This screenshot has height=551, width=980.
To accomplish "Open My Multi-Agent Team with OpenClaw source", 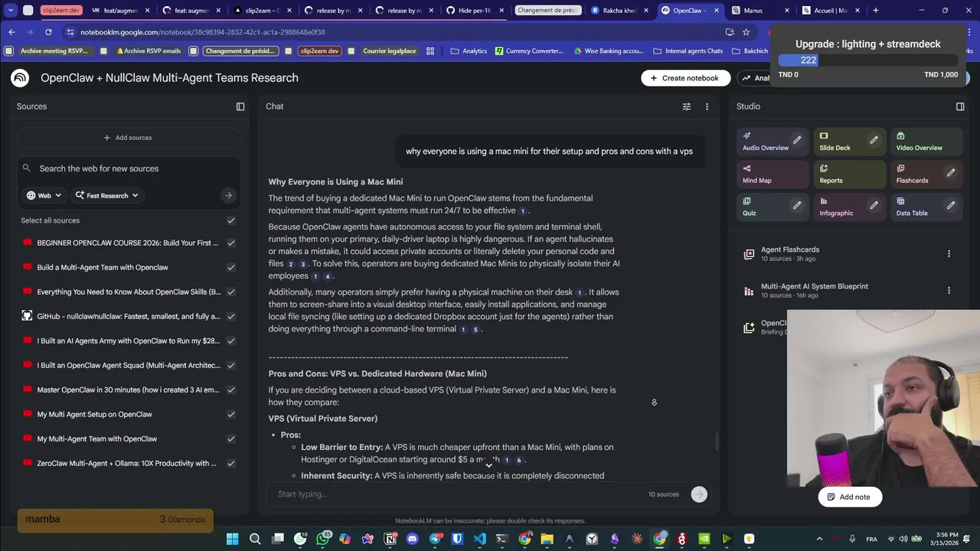I will click(x=97, y=439).
